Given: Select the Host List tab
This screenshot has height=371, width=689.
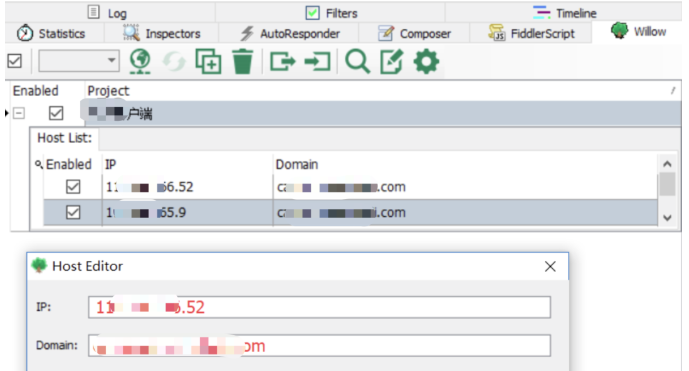Looking at the screenshot, I should click(x=65, y=138).
